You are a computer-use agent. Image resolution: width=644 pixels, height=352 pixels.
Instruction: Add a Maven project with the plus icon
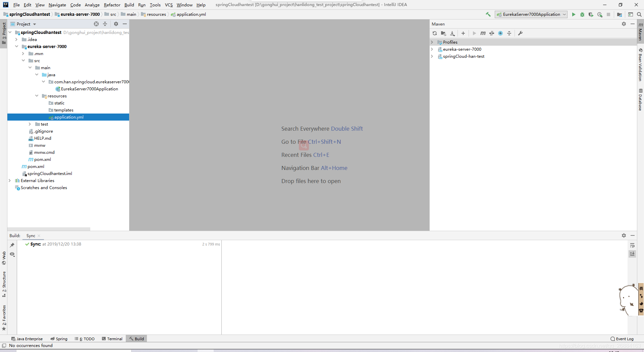coord(463,33)
